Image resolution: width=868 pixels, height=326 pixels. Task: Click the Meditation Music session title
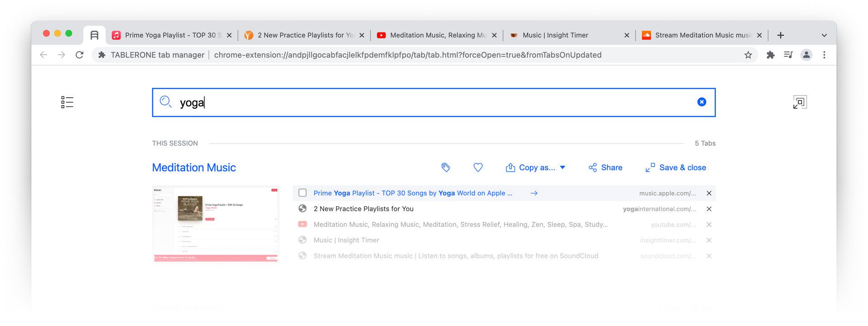tap(194, 168)
